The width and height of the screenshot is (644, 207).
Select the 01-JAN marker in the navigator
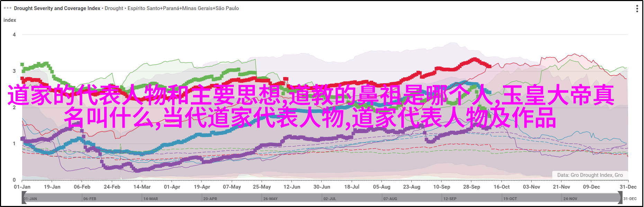[x=30, y=199]
